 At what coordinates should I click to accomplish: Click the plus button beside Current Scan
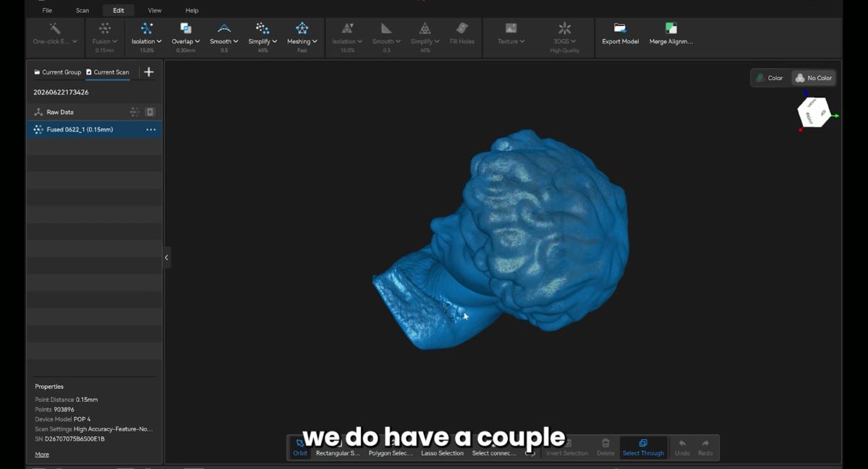pyautogui.click(x=149, y=72)
